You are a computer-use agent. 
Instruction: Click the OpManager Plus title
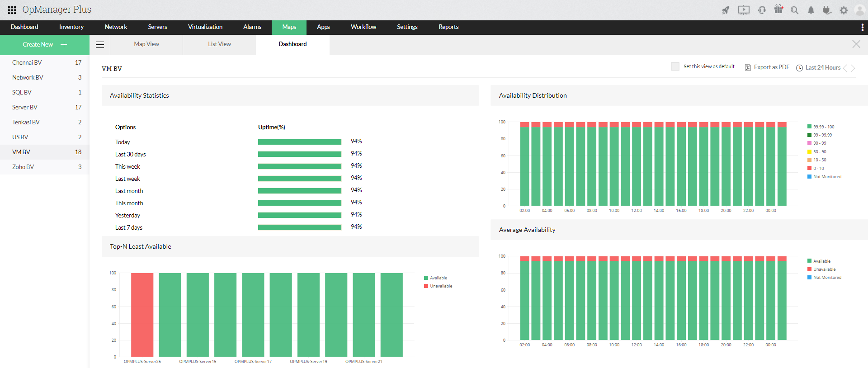[57, 9]
